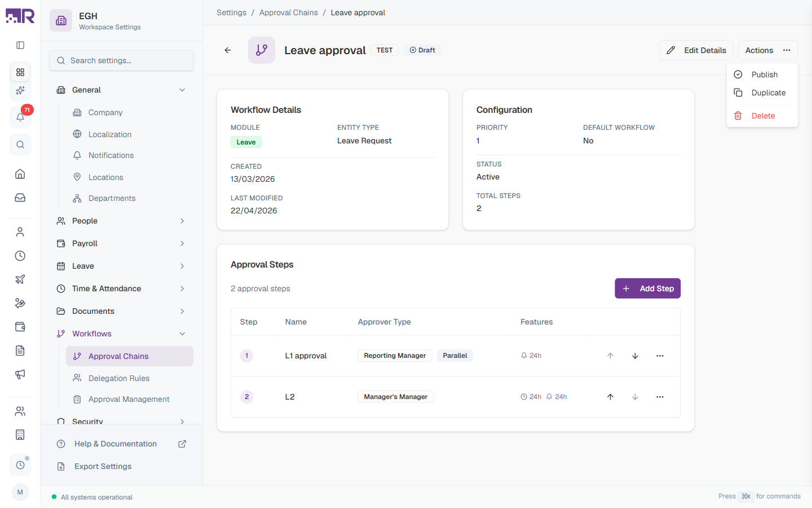Open the search magnifier in left rail
The height and width of the screenshot is (508, 812).
pyautogui.click(x=20, y=144)
